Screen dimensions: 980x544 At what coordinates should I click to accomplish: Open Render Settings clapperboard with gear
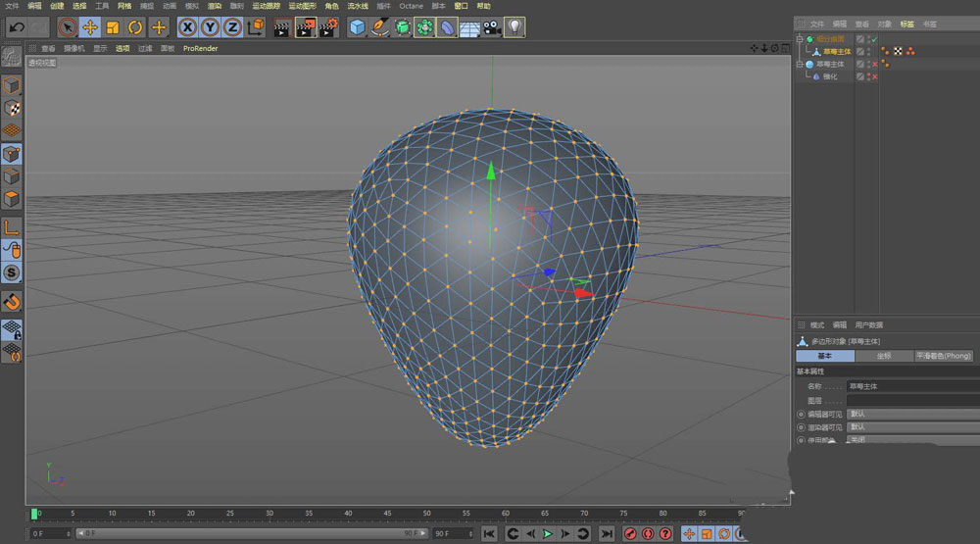328,27
